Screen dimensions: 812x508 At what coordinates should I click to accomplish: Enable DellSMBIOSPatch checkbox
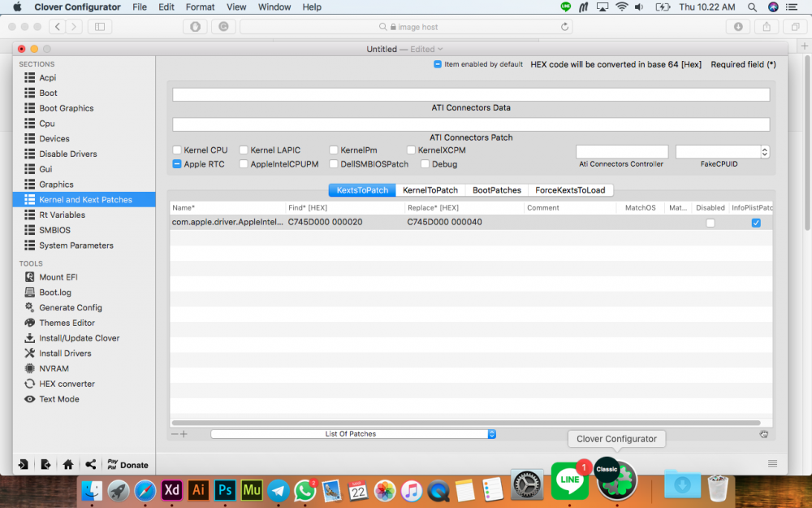[x=334, y=164]
